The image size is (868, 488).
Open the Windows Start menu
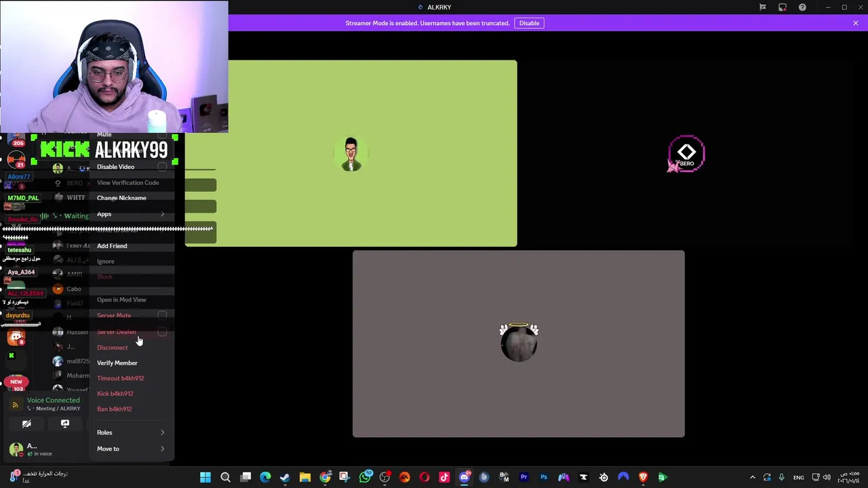205,477
